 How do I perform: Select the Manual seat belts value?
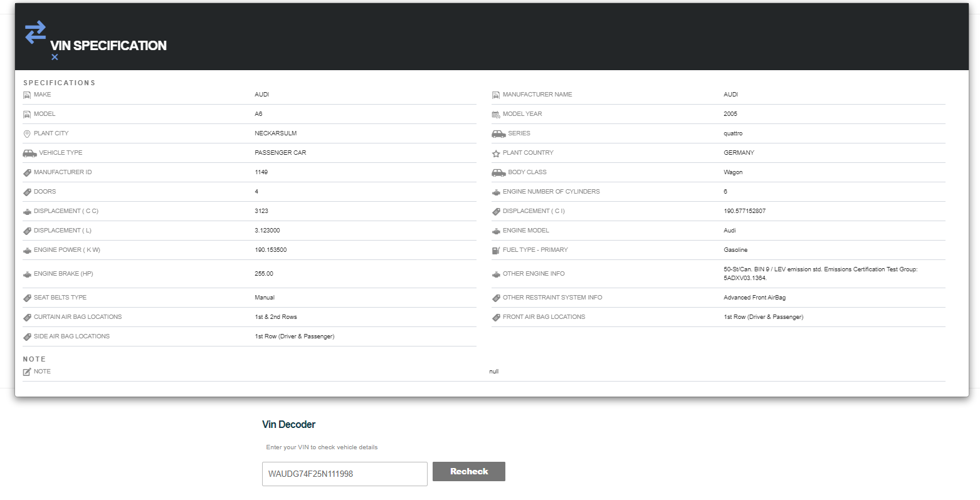click(265, 298)
